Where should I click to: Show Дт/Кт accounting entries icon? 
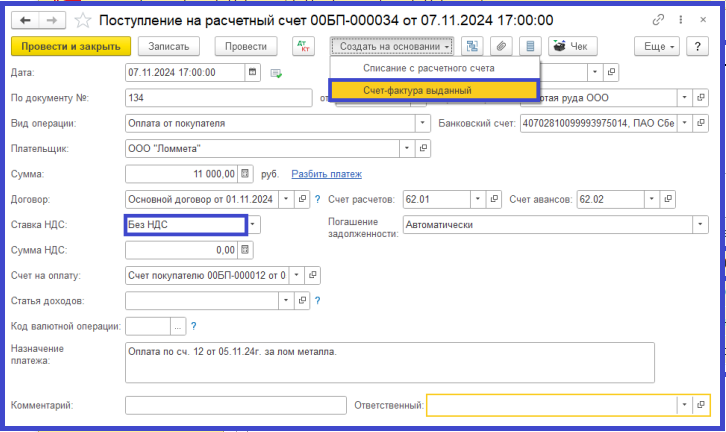(x=304, y=46)
